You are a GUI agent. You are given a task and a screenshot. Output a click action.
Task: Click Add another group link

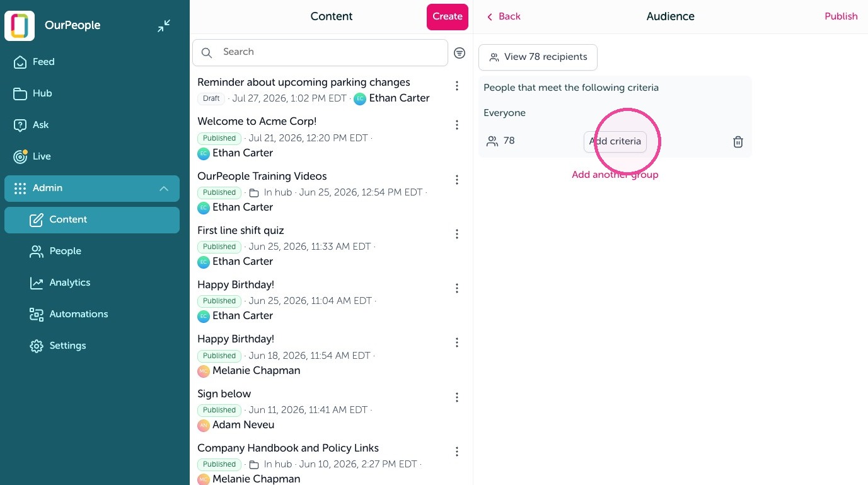click(615, 175)
